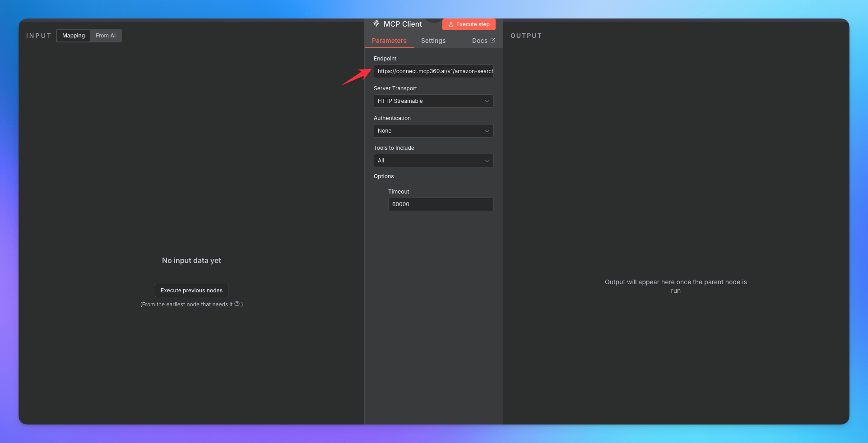Switch input view to Mapping
Viewport: 868px width, 443px height.
[x=74, y=36]
